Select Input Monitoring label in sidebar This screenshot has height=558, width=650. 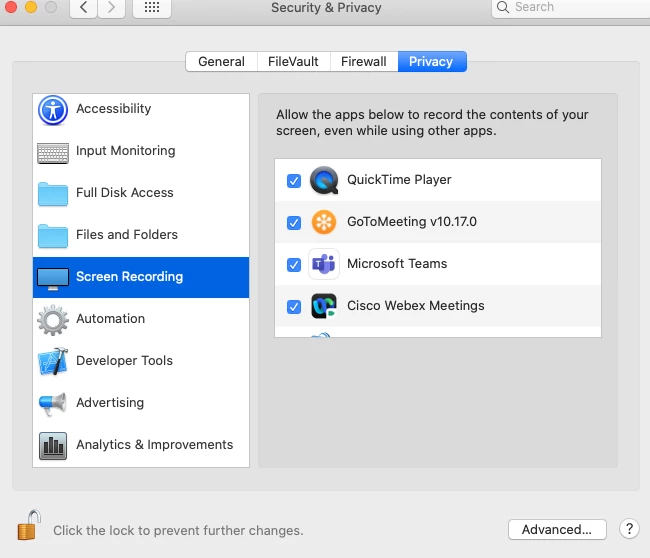126,150
